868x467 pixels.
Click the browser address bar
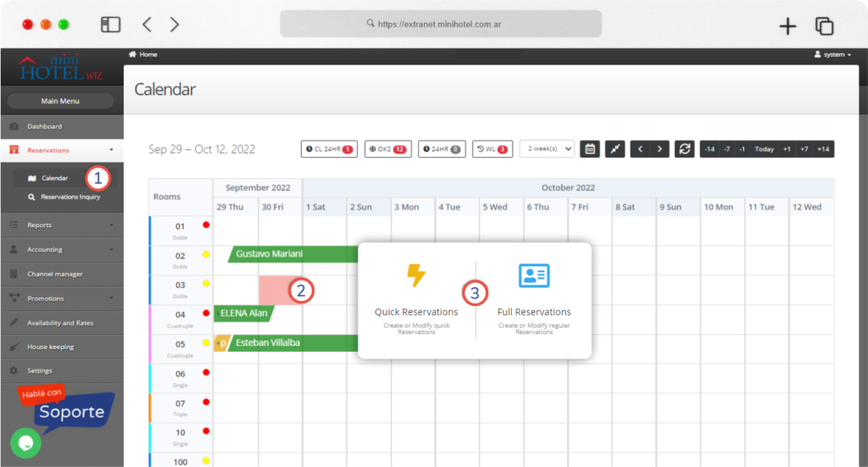[x=441, y=24]
